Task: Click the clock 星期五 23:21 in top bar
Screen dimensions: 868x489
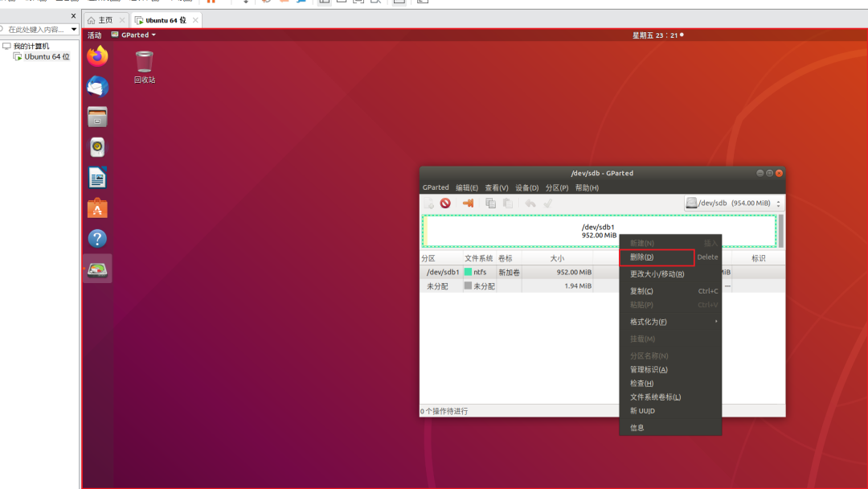Action: 657,35
